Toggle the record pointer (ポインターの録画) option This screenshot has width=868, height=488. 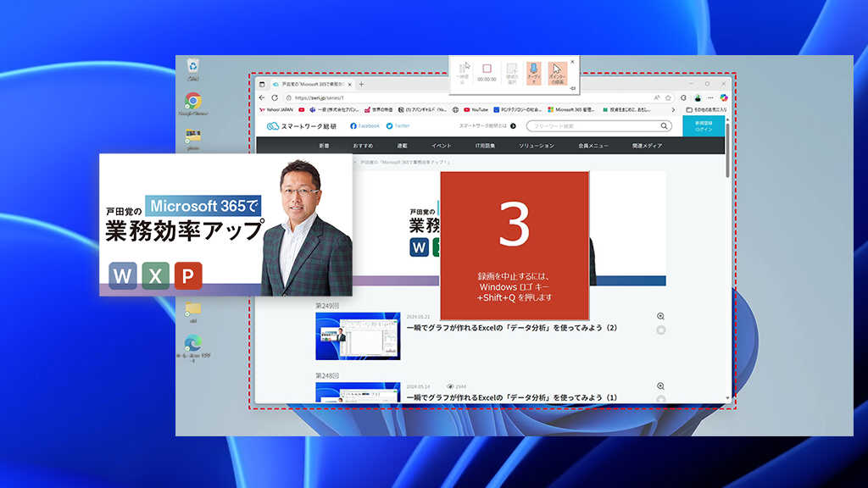557,73
